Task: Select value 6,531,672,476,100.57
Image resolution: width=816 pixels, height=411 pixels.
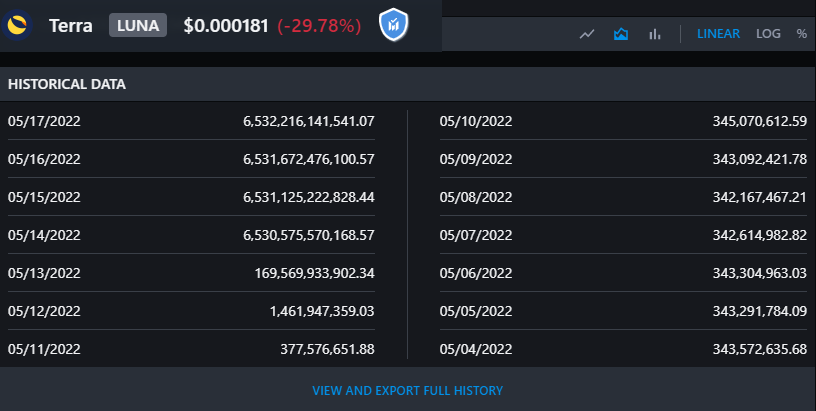Action: (x=309, y=159)
